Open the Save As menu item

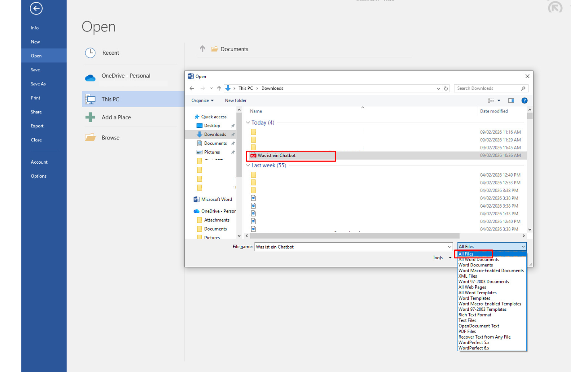click(x=38, y=83)
